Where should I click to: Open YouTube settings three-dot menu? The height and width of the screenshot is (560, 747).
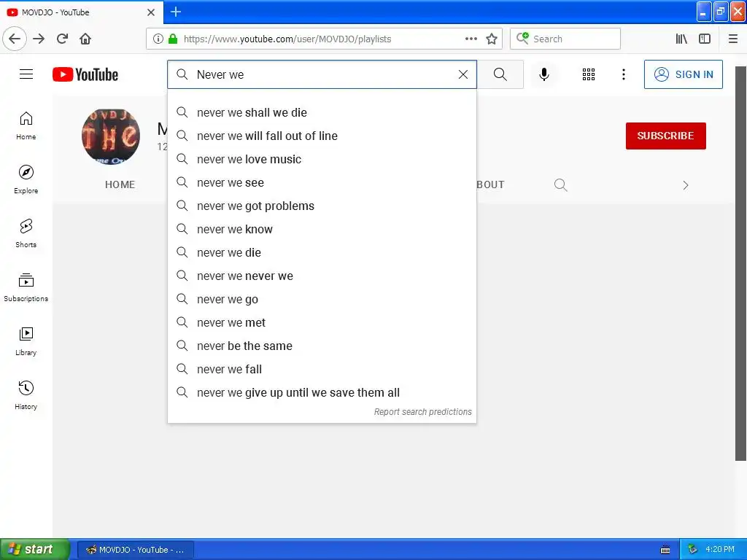click(x=623, y=74)
